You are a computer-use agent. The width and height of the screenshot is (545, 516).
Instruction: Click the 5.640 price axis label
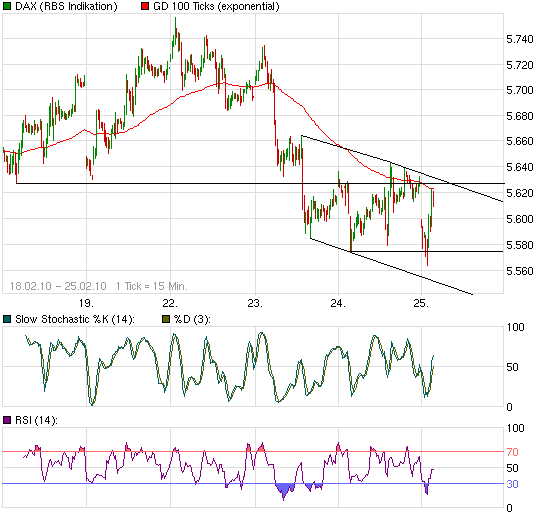pos(520,167)
